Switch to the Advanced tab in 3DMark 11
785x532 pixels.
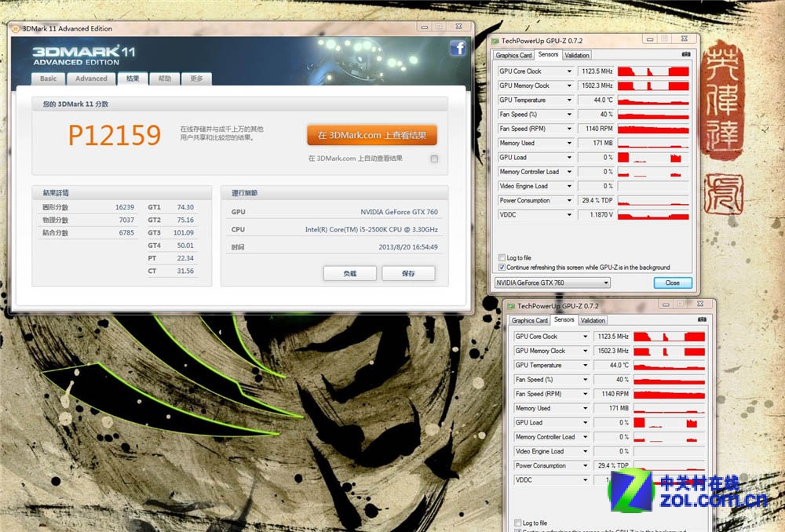tap(91, 78)
